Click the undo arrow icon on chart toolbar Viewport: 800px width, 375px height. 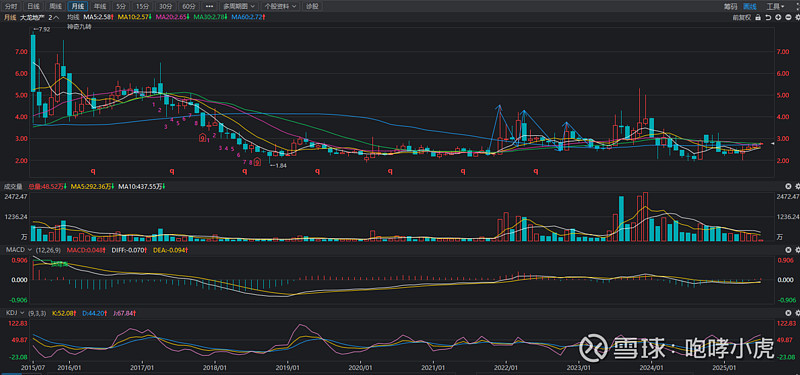coord(768,17)
